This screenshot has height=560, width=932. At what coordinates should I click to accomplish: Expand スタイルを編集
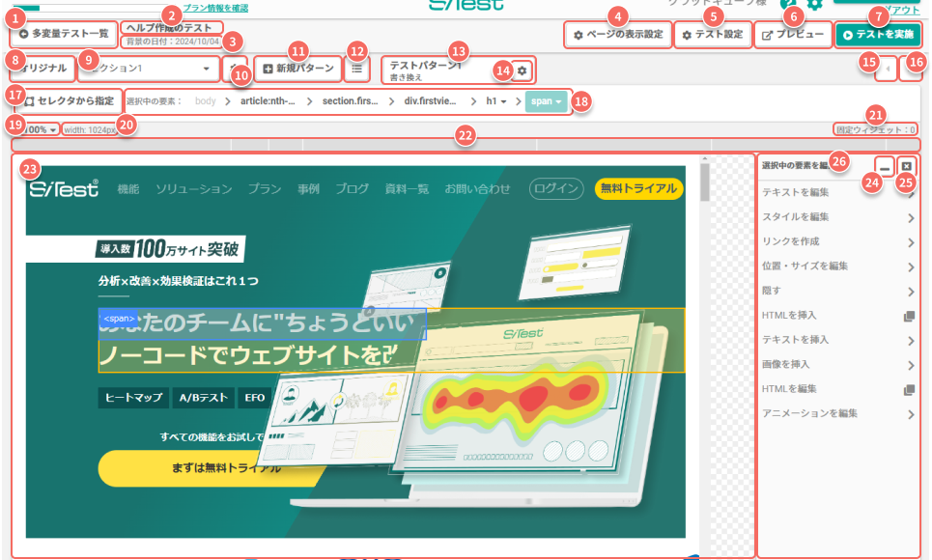[x=838, y=217]
